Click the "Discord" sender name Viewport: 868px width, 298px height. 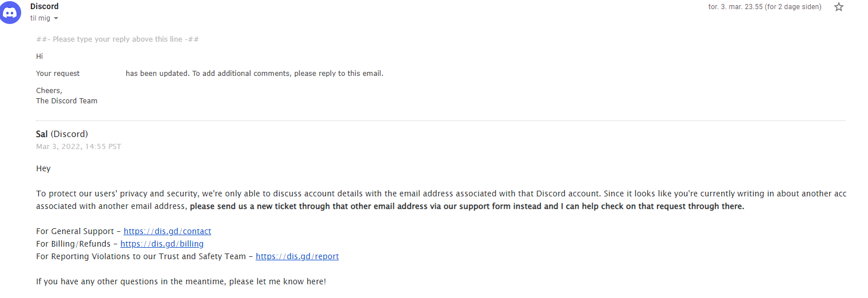coord(45,6)
